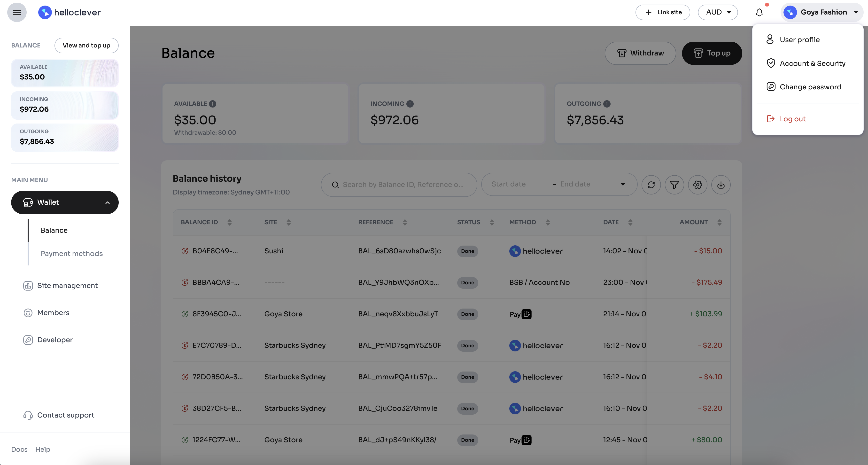Click the balance history search field

point(403,185)
